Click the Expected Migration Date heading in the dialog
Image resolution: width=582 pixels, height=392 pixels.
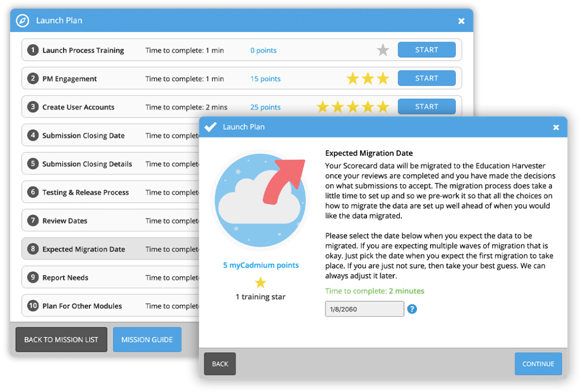[x=369, y=153]
